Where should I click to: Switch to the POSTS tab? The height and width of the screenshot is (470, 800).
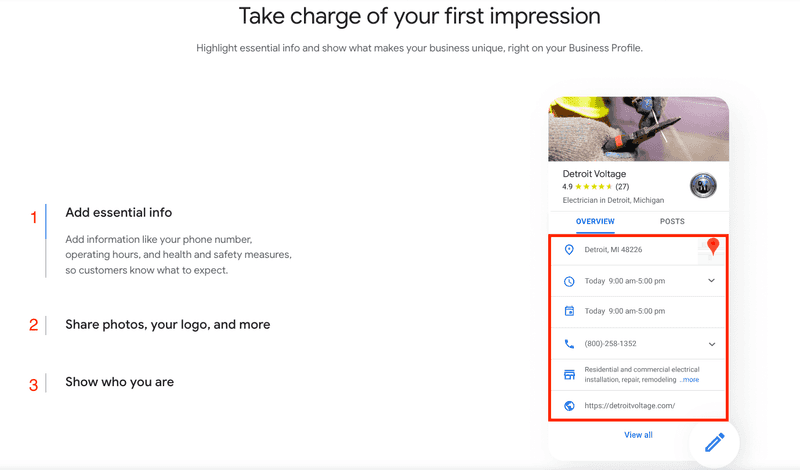click(x=672, y=221)
